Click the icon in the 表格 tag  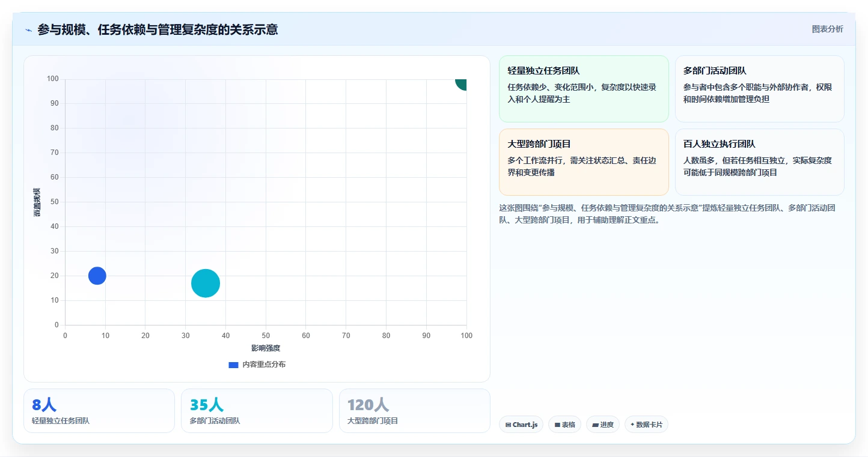tap(557, 425)
